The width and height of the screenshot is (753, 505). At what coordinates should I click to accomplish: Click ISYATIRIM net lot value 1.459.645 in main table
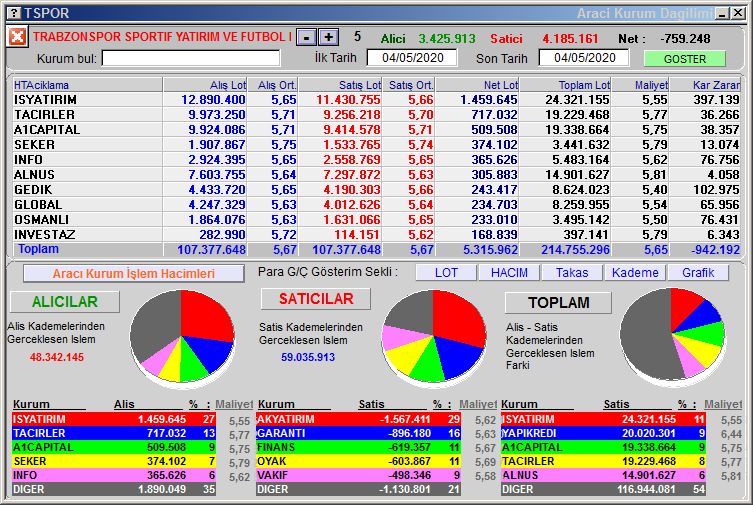pyautogui.click(x=489, y=99)
